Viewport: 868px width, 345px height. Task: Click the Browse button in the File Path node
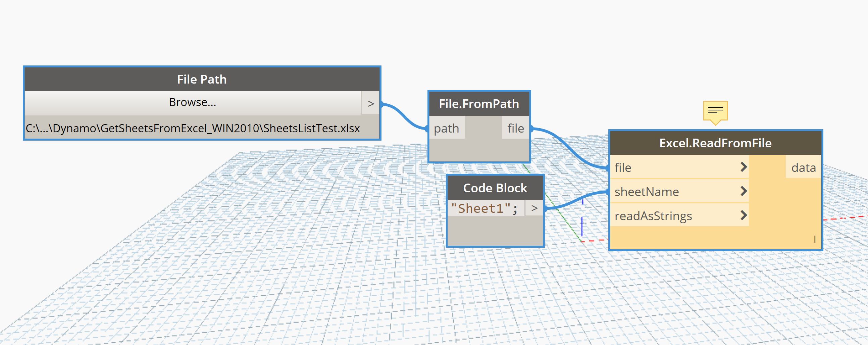point(192,102)
